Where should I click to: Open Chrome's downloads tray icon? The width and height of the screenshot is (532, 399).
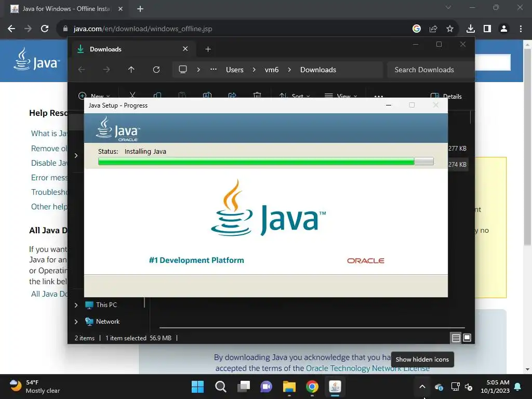click(471, 29)
